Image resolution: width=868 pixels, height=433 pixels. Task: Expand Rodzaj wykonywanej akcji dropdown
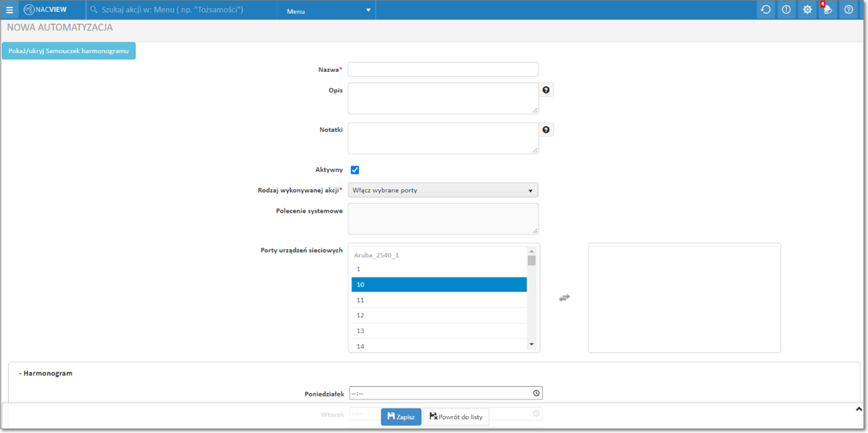443,190
